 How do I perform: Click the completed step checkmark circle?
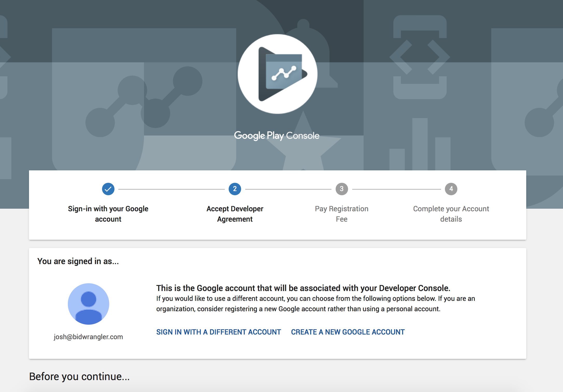tap(108, 189)
